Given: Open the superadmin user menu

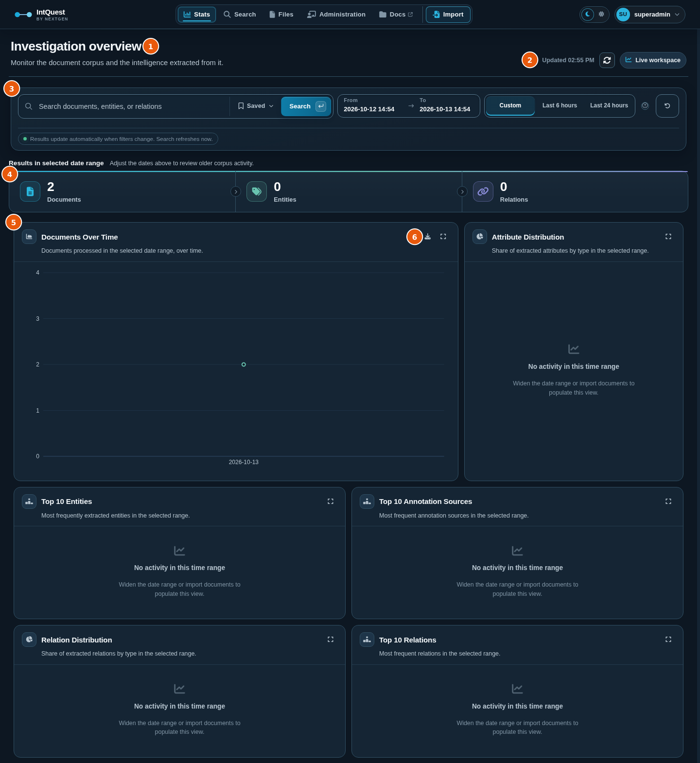Looking at the screenshot, I should [650, 15].
